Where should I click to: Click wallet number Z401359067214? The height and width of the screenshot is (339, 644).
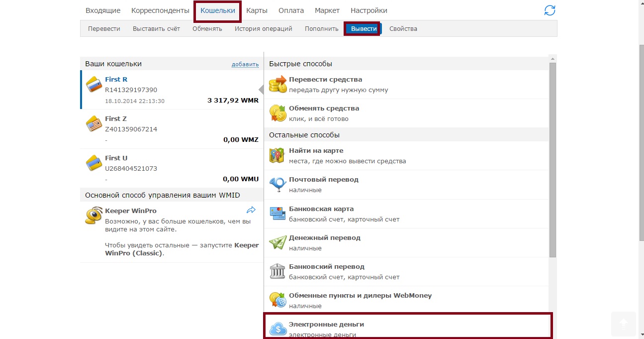pos(131,129)
